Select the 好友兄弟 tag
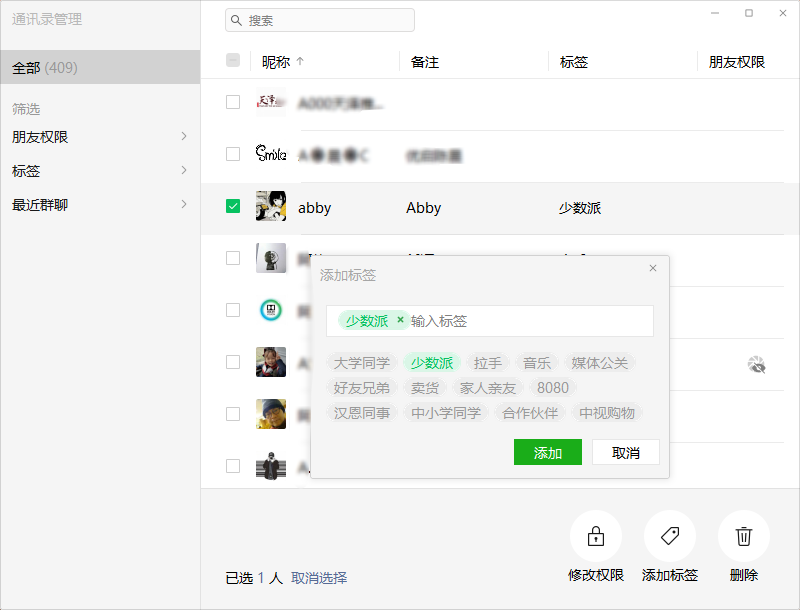 point(362,388)
